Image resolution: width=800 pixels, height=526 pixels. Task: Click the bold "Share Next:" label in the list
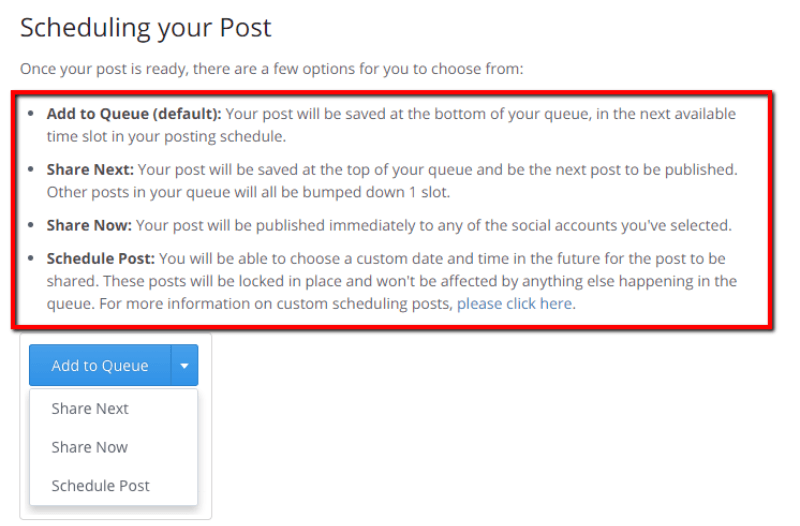[89, 170]
